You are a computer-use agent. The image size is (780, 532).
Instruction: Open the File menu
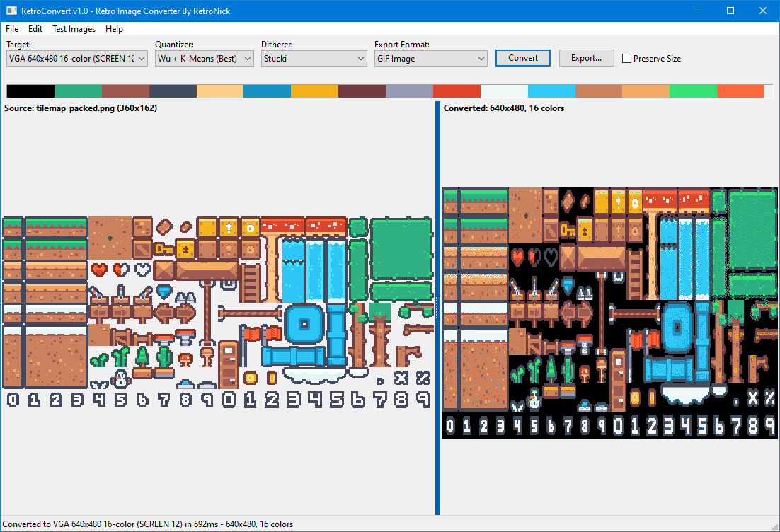tap(12, 29)
